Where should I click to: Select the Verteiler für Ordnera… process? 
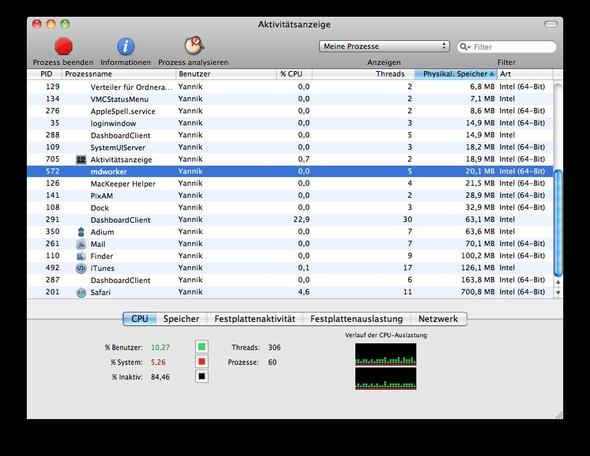pyautogui.click(x=290, y=87)
